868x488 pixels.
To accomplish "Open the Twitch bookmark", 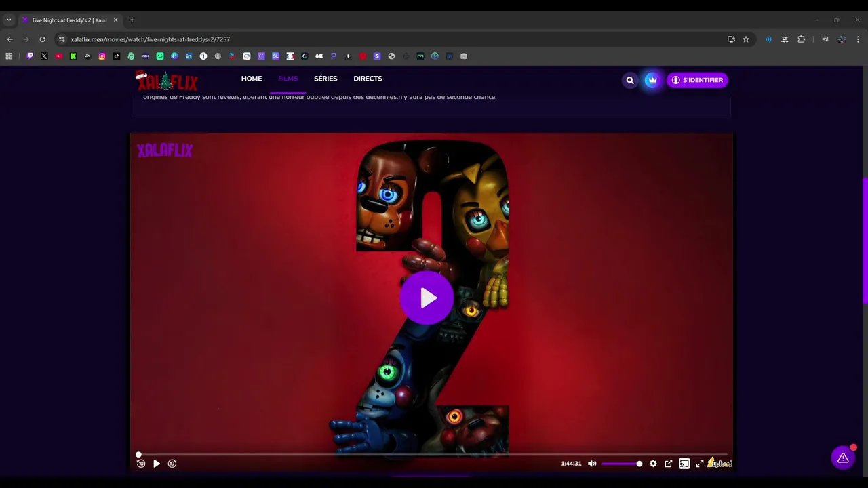I will (30, 56).
